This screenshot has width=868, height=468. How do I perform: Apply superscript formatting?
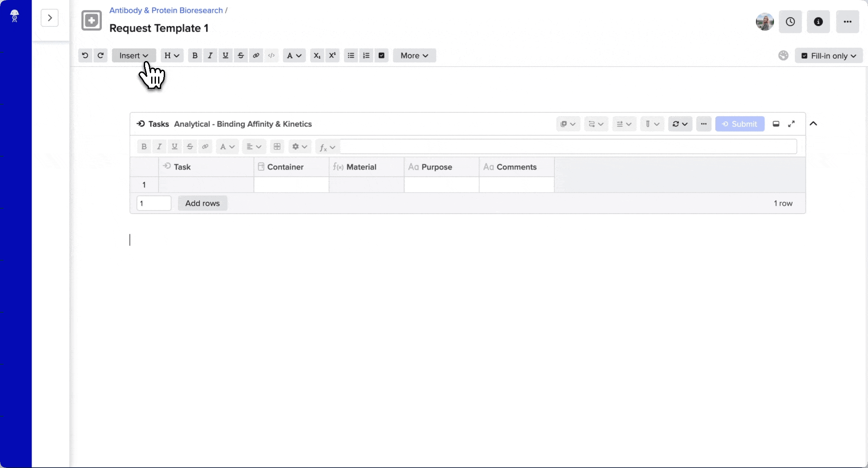332,55
